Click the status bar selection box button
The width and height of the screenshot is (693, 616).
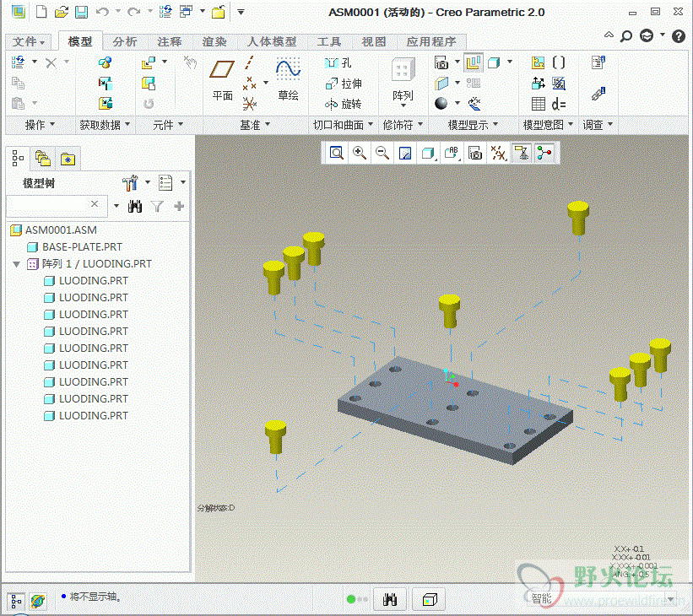coord(430,599)
